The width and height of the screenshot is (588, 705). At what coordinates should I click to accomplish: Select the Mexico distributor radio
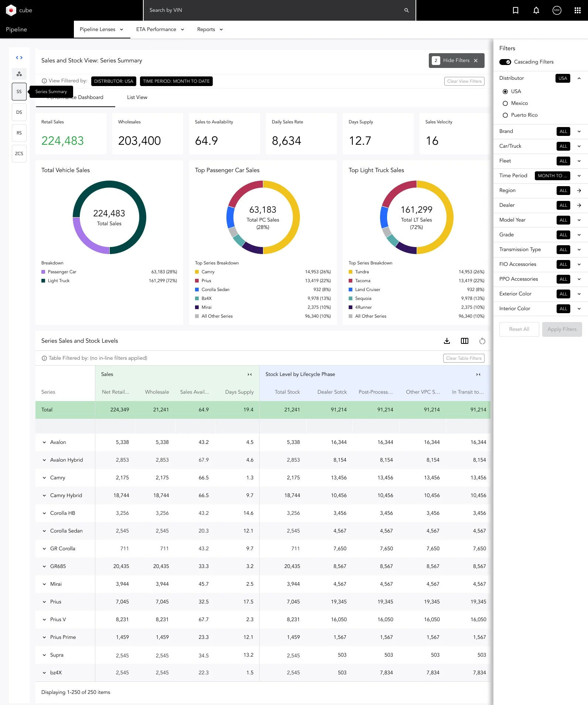pyautogui.click(x=505, y=103)
